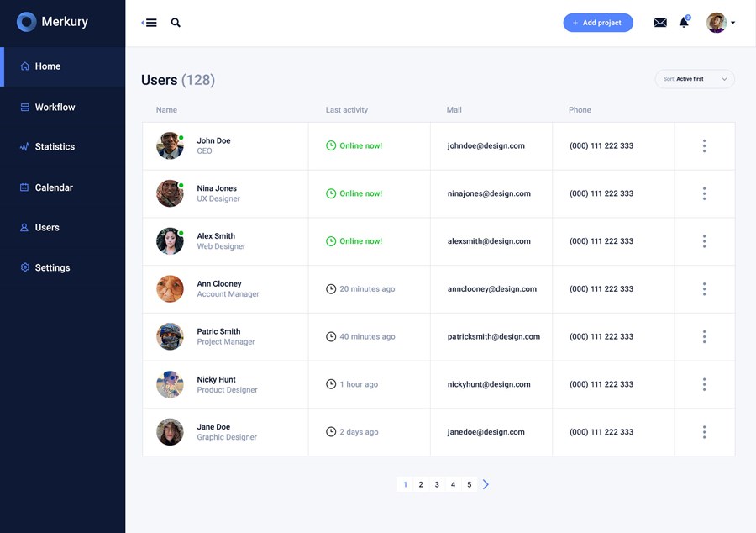Click three-dot actions for Jane Doe
Viewport: 756px width, 533px height.
(x=704, y=432)
